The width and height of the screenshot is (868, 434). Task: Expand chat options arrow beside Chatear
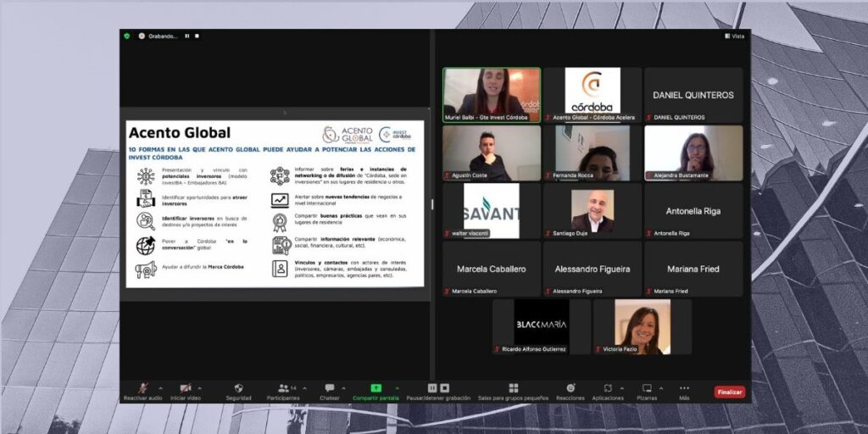click(x=343, y=388)
